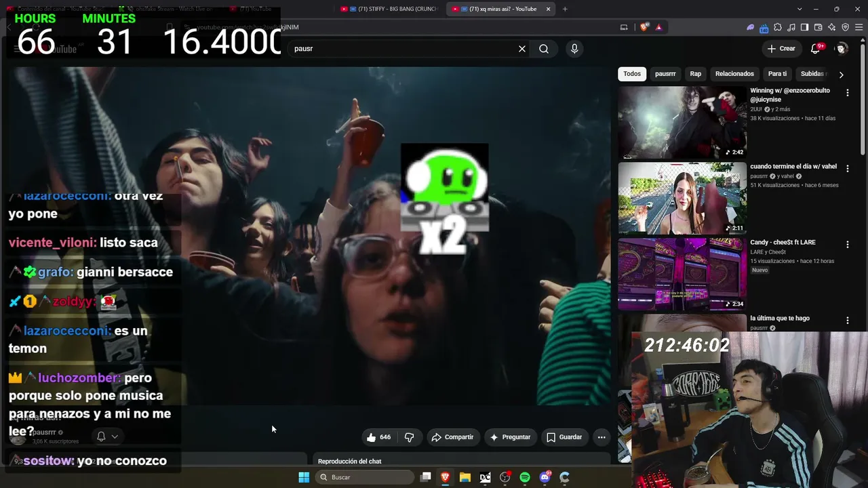
Task: Like the video with thumbs up
Action: click(x=379, y=437)
